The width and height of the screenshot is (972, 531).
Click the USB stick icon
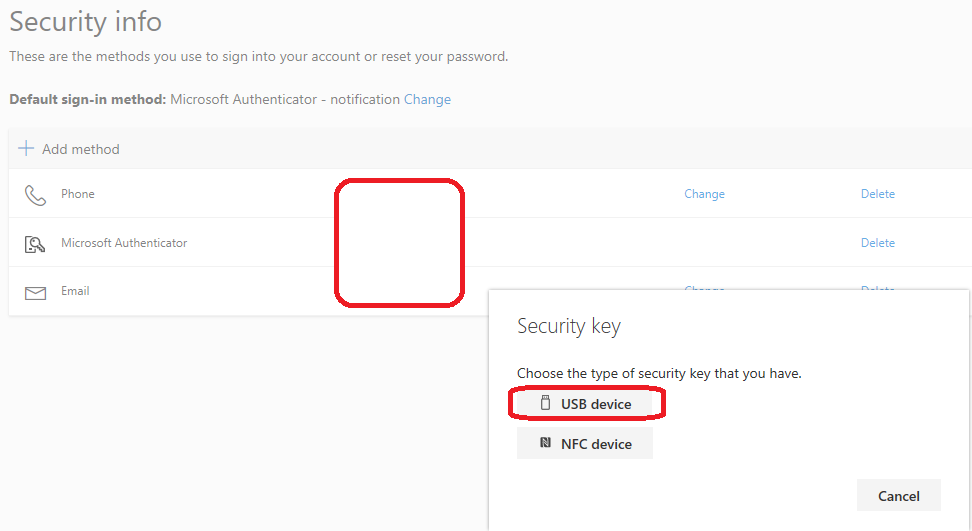pyautogui.click(x=545, y=404)
